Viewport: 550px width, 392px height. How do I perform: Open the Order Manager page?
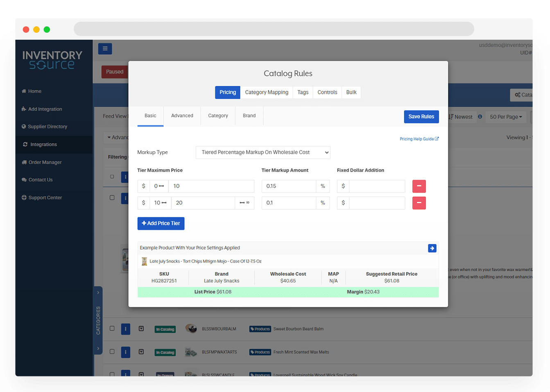click(45, 163)
